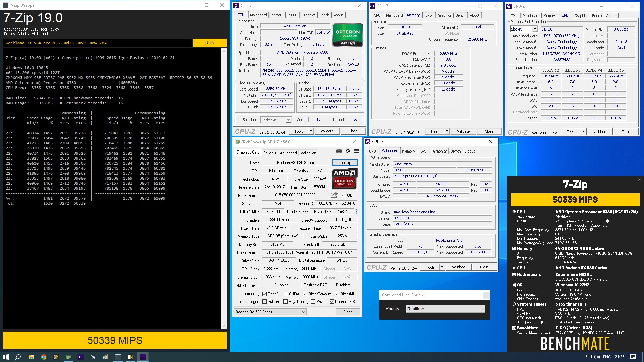This screenshot has height=362, width=644.
Task: Click Validate in CPU-Z Mainboard window
Action: pos(459,267)
